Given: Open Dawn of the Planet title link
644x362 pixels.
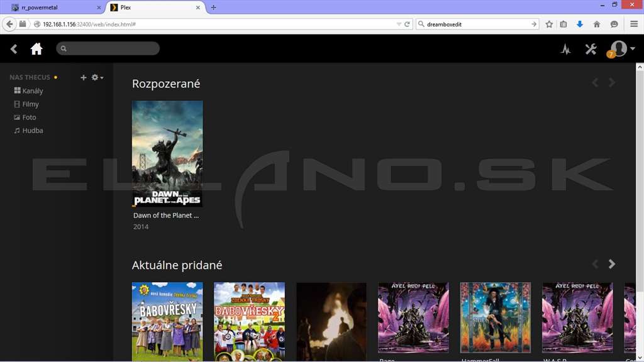Looking at the screenshot, I should (x=166, y=215).
